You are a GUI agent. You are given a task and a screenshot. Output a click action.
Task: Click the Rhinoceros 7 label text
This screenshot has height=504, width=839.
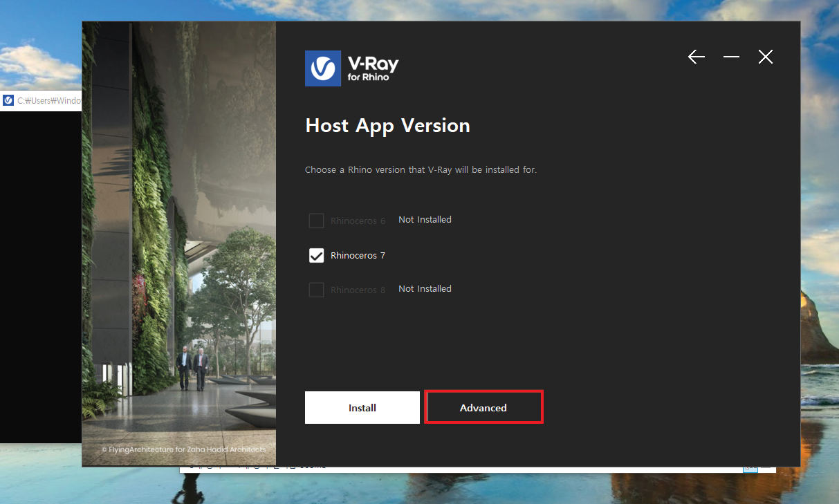pyautogui.click(x=358, y=256)
